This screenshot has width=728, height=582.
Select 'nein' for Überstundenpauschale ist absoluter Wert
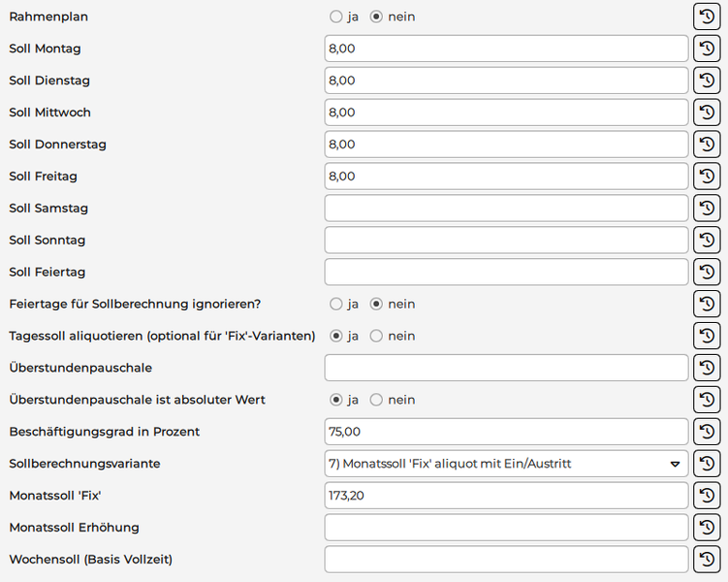tap(377, 400)
